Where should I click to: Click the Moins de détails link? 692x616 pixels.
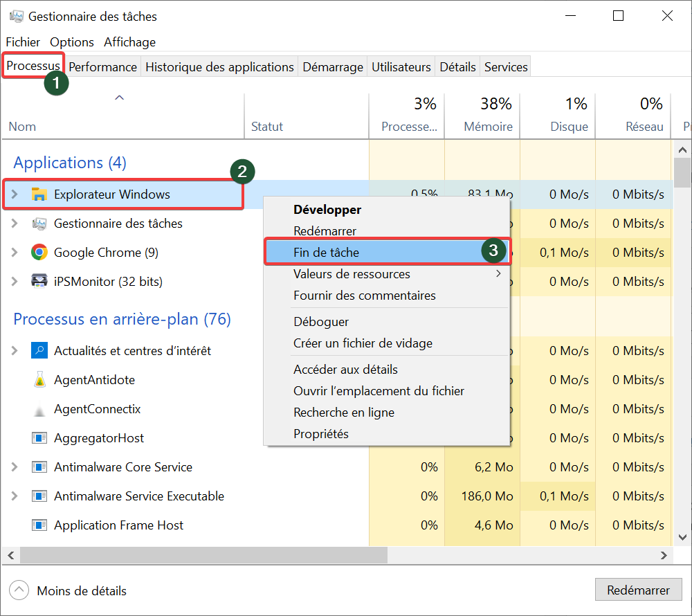82,591
